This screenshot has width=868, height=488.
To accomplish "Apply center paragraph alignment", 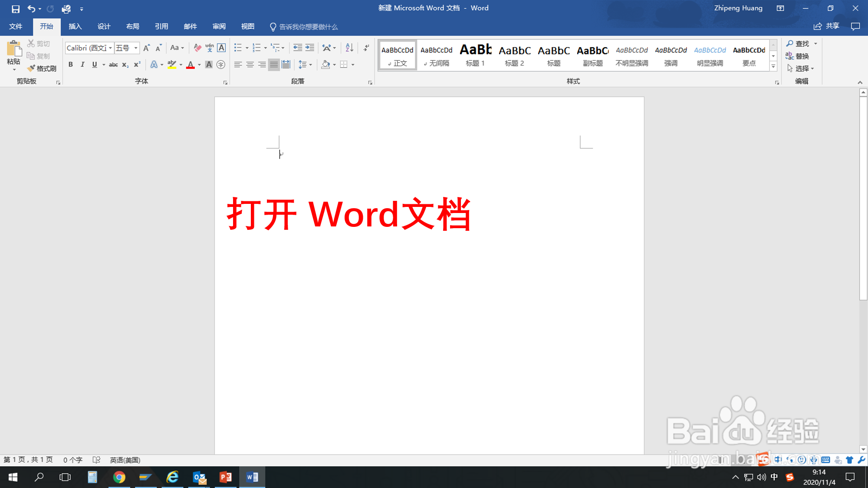I will tap(250, 65).
